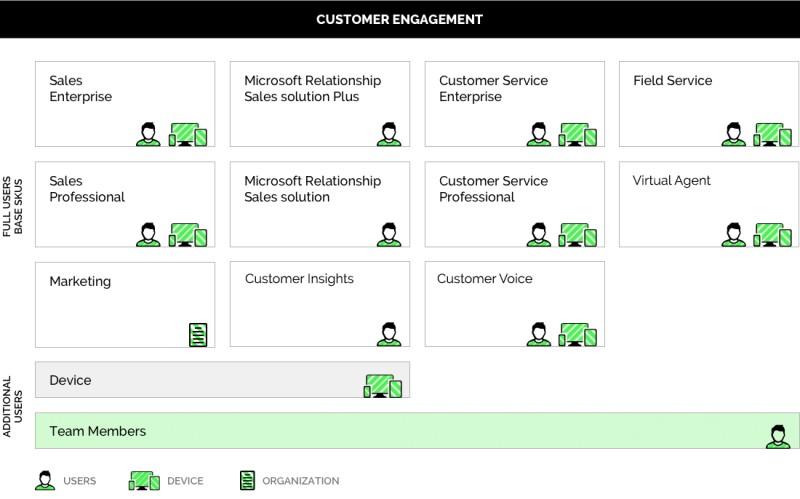
Task: Click the device icon in Virtual Agent card
Action: click(773, 235)
